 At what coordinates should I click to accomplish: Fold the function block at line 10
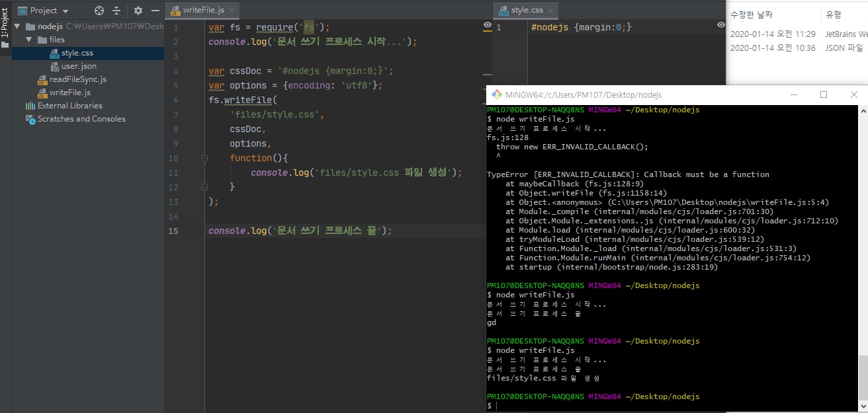tap(204, 159)
